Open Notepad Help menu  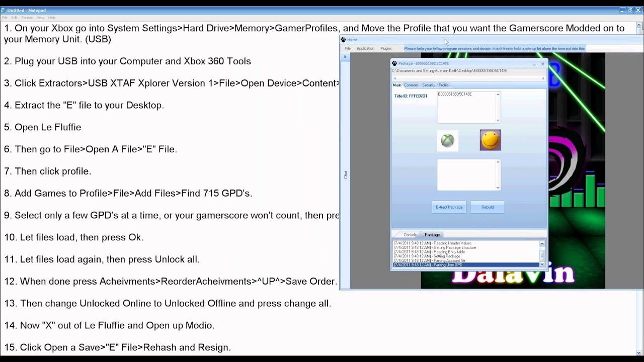pos(52,18)
